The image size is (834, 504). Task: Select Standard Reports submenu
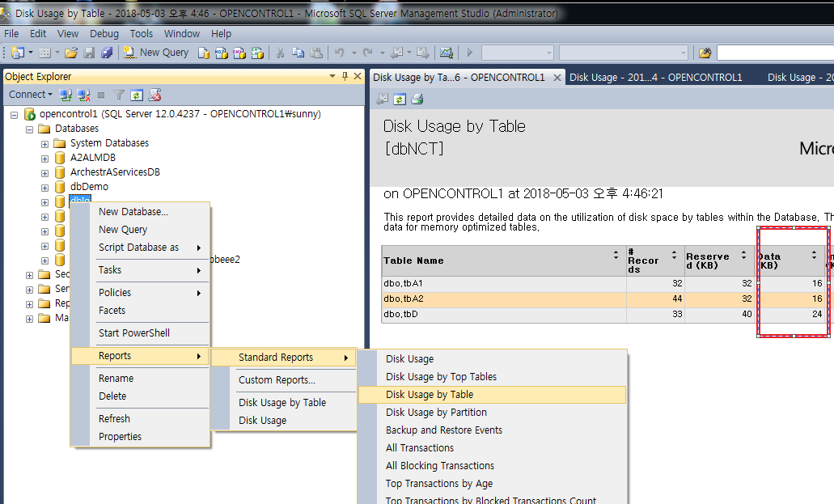click(283, 357)
